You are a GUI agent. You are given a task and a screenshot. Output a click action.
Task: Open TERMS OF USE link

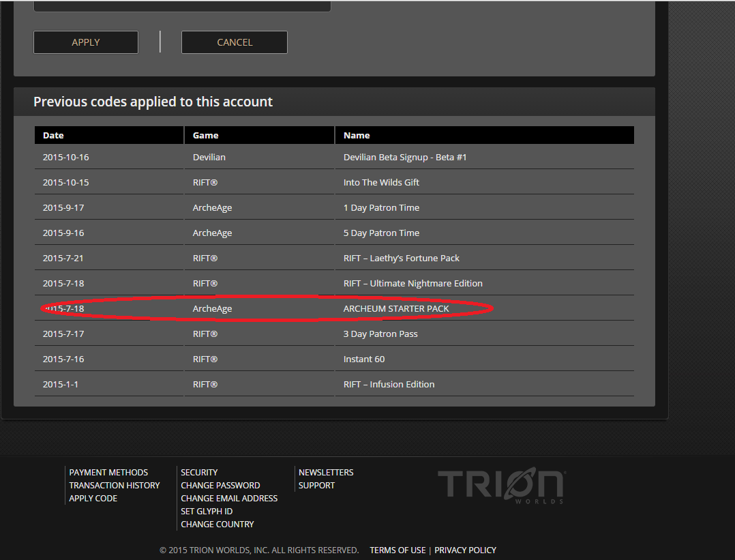point(397,550)
